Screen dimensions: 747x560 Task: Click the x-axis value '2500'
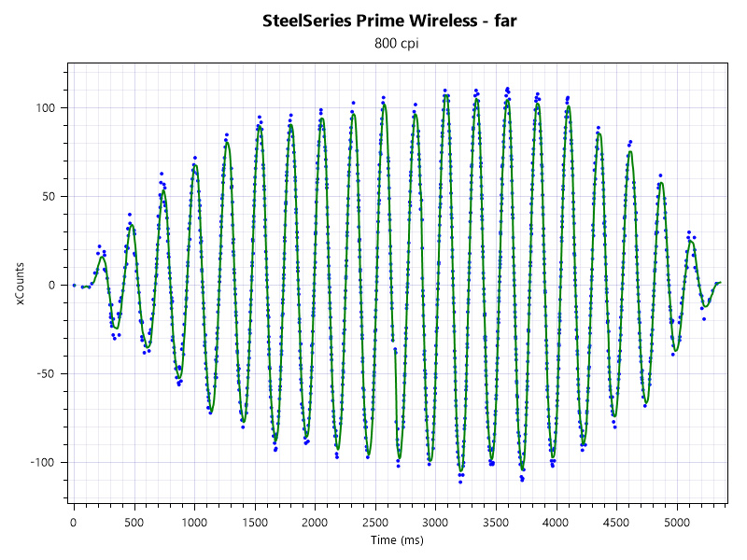(x=375, y=523)
